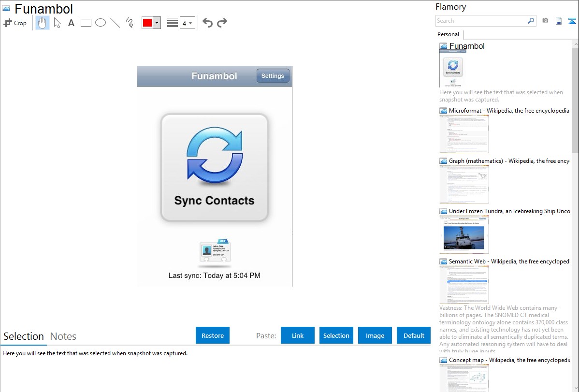Click the Flamory icon beside Microformat title
Viewport: 579px width, 392px height.
[x=443, y=111]
